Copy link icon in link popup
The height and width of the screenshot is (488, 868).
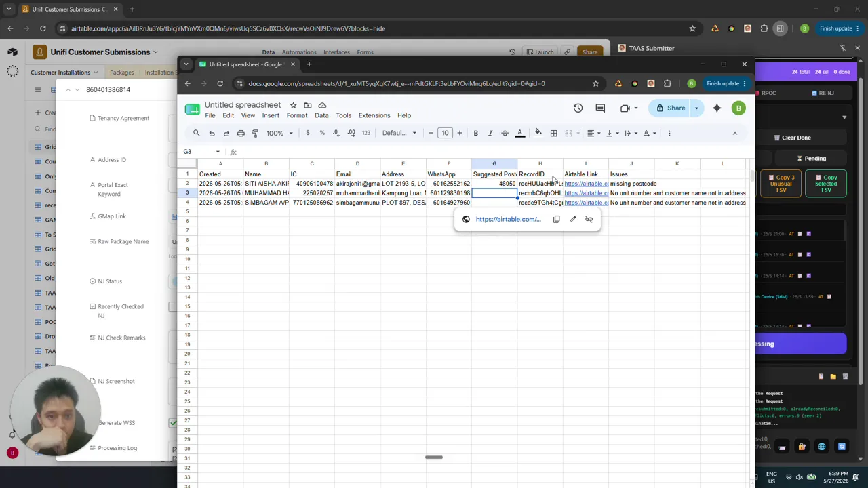(x=557, y=219)
